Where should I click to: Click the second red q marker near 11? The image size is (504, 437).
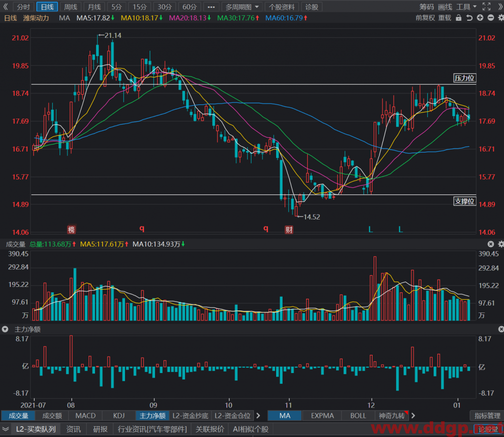[266, 228]
